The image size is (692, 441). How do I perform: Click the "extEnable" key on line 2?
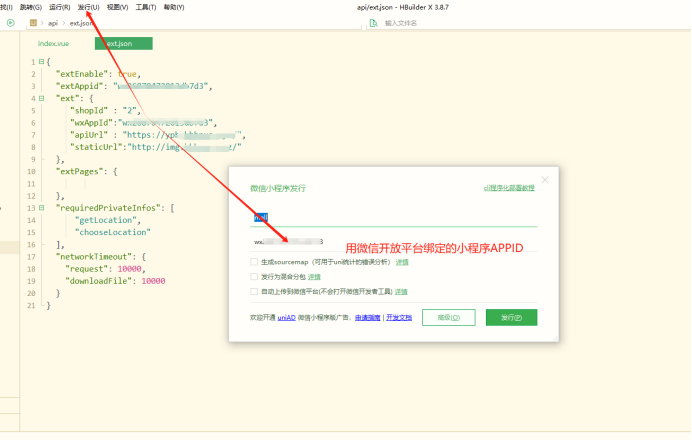click(x=82, y=74)
